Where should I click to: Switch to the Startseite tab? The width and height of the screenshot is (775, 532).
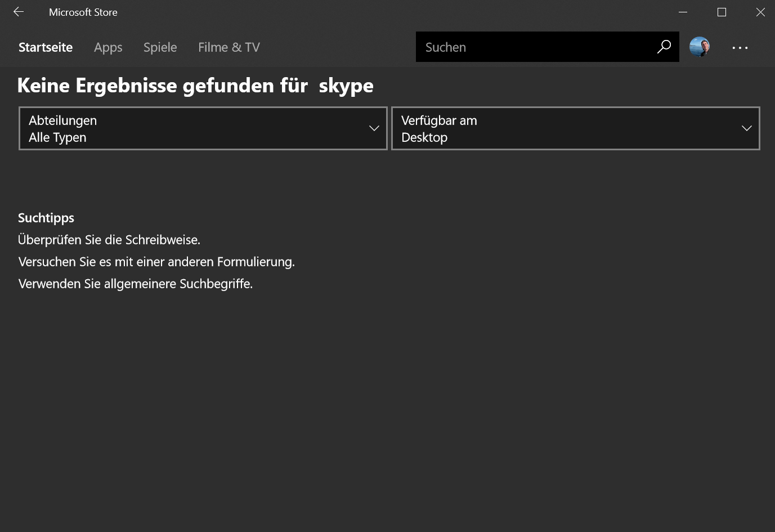(x=46, y=47)
